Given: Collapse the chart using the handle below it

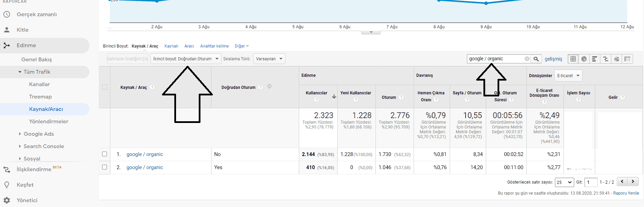Looking at the screenshot, I should (371, 32).
